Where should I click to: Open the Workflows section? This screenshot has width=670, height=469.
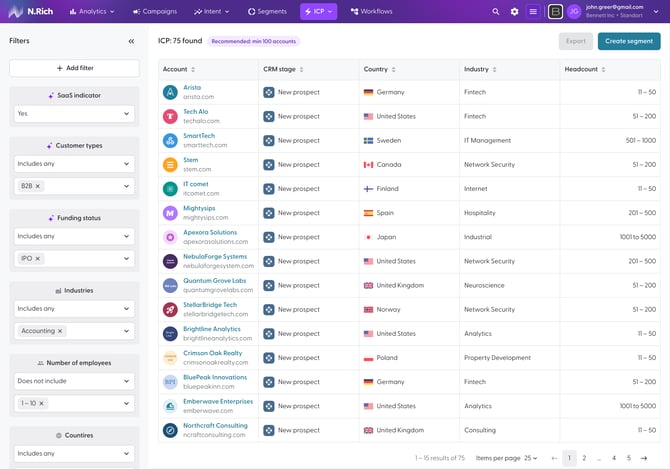[371, 12]
